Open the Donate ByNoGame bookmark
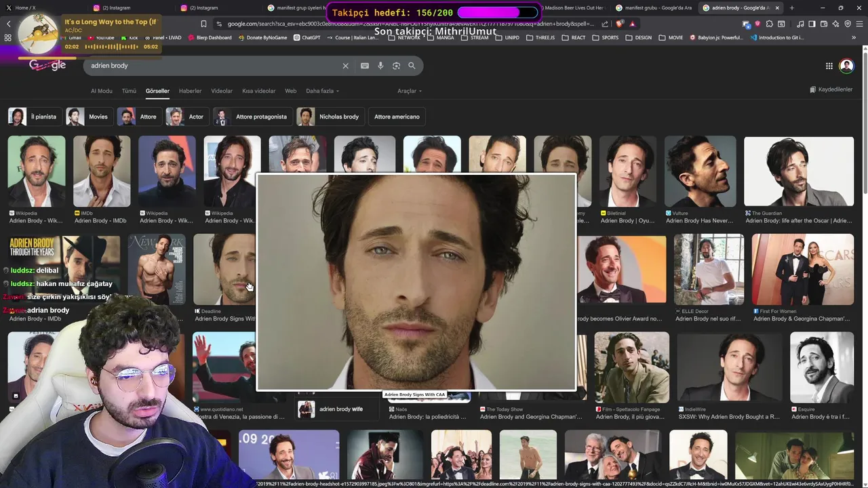Screen dimensions: 868x488 pyautogui.click(x=262, y=38)
